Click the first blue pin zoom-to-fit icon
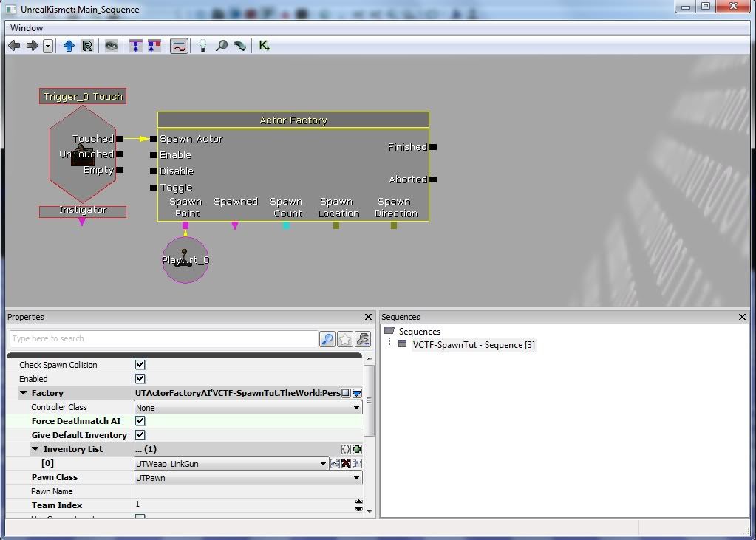The image size is (756, 540). click(136, 46)
